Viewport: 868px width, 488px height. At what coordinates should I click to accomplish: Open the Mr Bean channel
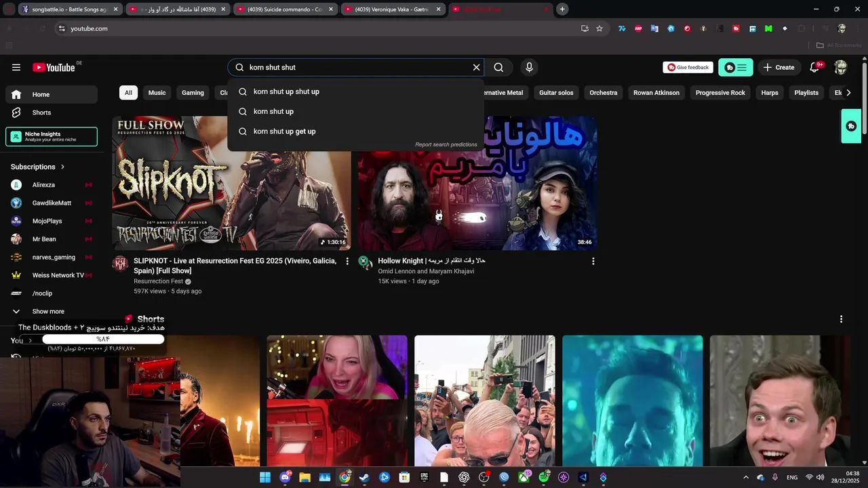click(52, 239)
